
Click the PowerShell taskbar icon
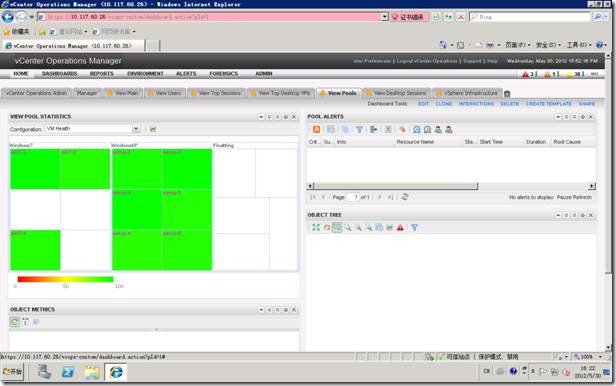[x=68, y=371]
